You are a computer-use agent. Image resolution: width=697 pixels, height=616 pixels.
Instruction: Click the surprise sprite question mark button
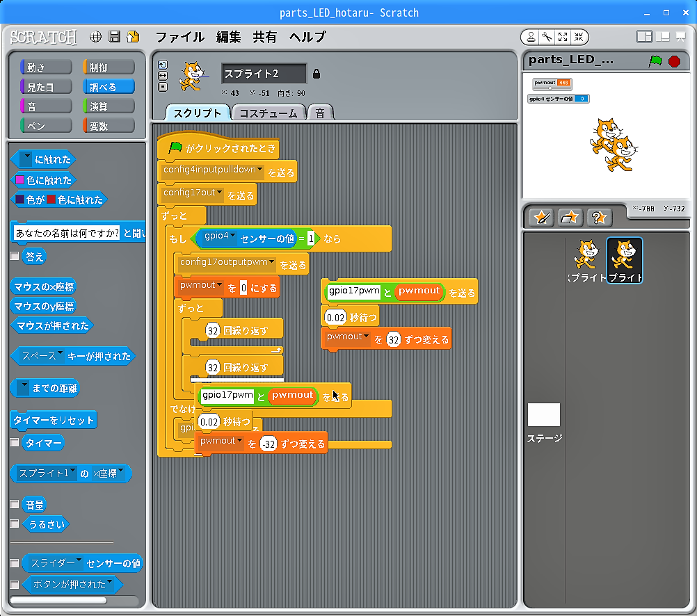(x=598, y=218)
